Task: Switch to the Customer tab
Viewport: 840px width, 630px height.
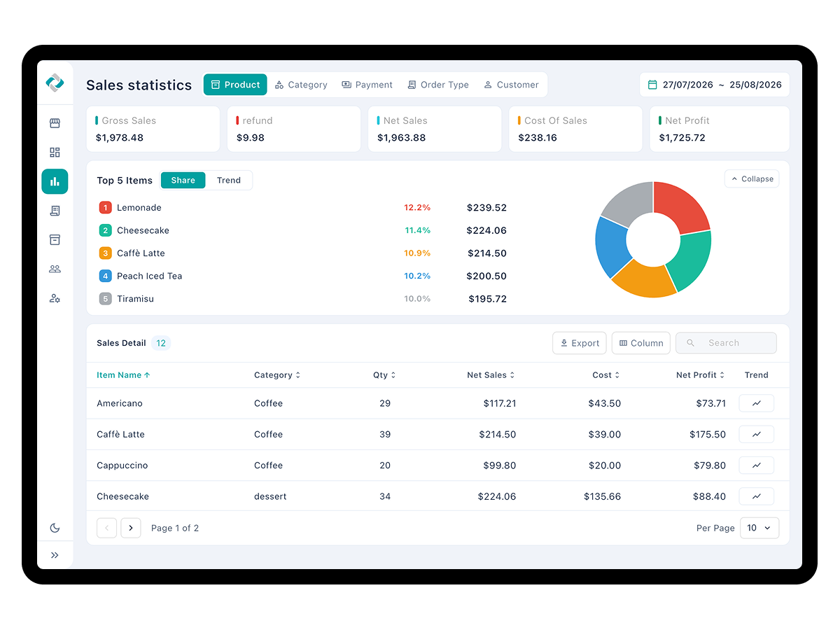Action: pos(511,85)
